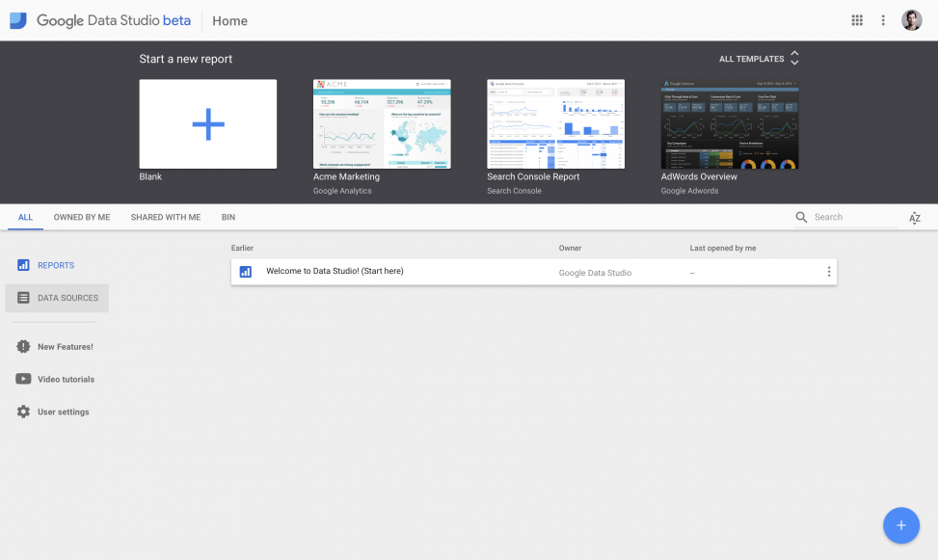This screenshot has width=938, height=560.
Task: Open the Google apps grid icon
Action: tap(857, 20)
